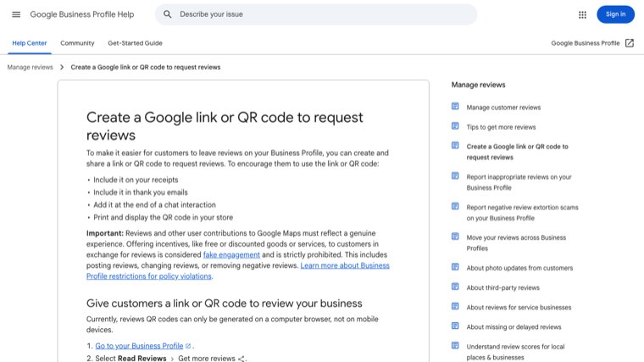Click the article icon beside Create a Google link sidebar item
Screen dimensions: 644x362
pos(455,146)
